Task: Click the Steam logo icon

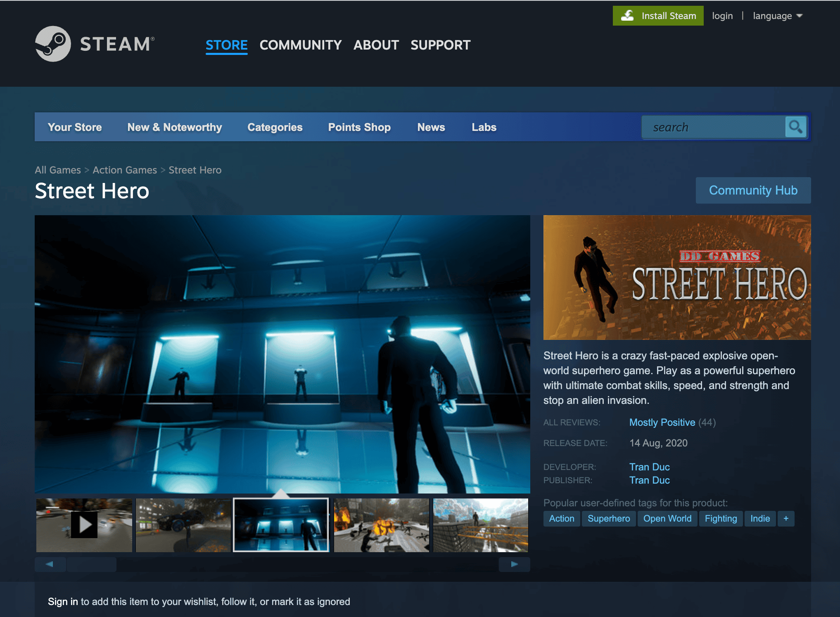Action: [53, 44]
